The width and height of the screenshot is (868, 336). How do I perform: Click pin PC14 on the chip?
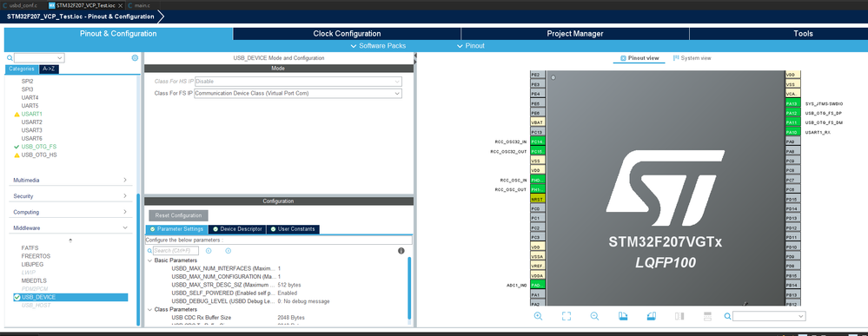pos(538,142)
